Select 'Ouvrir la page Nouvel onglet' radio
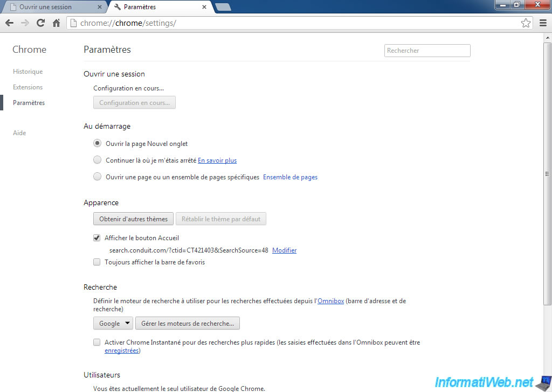Screen dimensions: 552x392 pyautogui.click(x=97, y=144)
